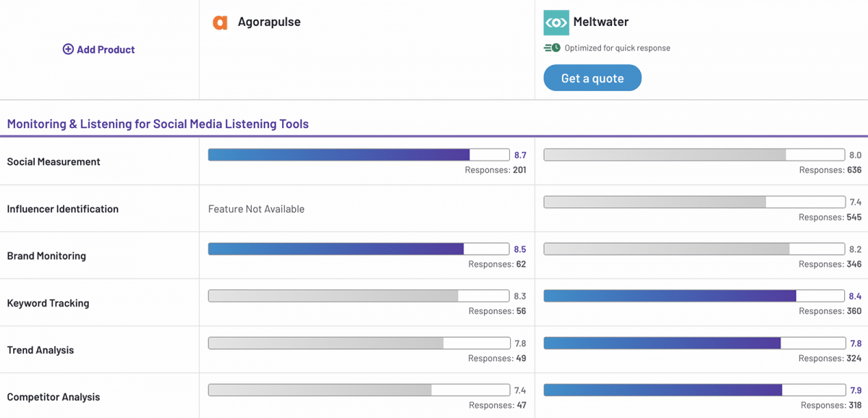
Task: Click the 8.4 Keyword Tracking score
Action: 856,296
